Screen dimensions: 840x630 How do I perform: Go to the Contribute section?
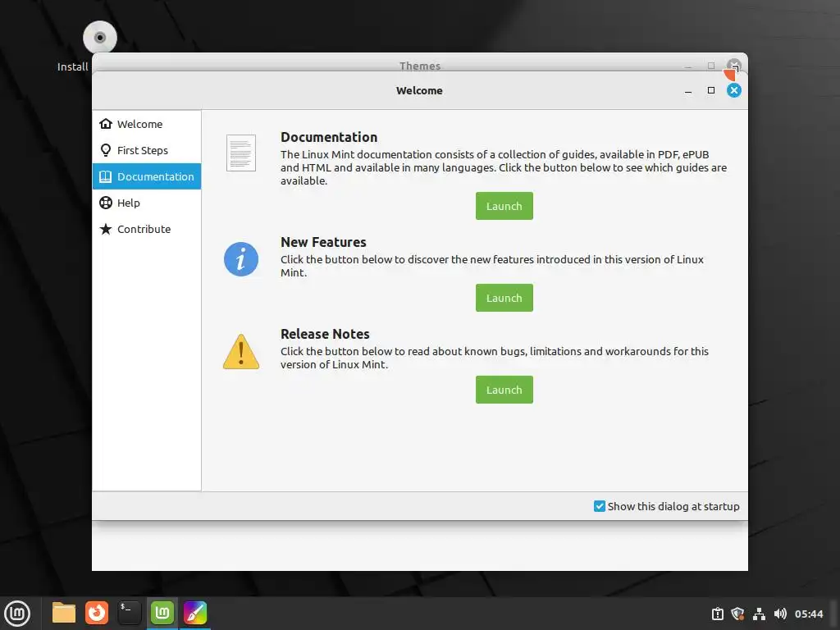[147, 230]
